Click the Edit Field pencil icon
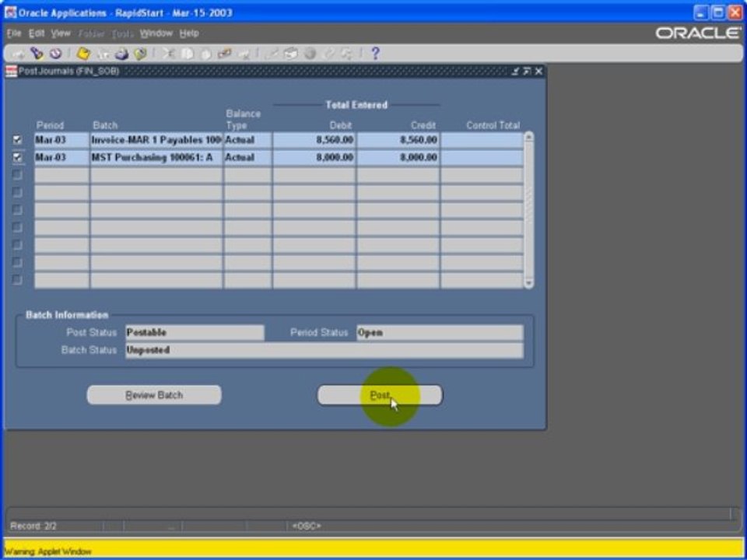The image size is (747, 560). 272,54
